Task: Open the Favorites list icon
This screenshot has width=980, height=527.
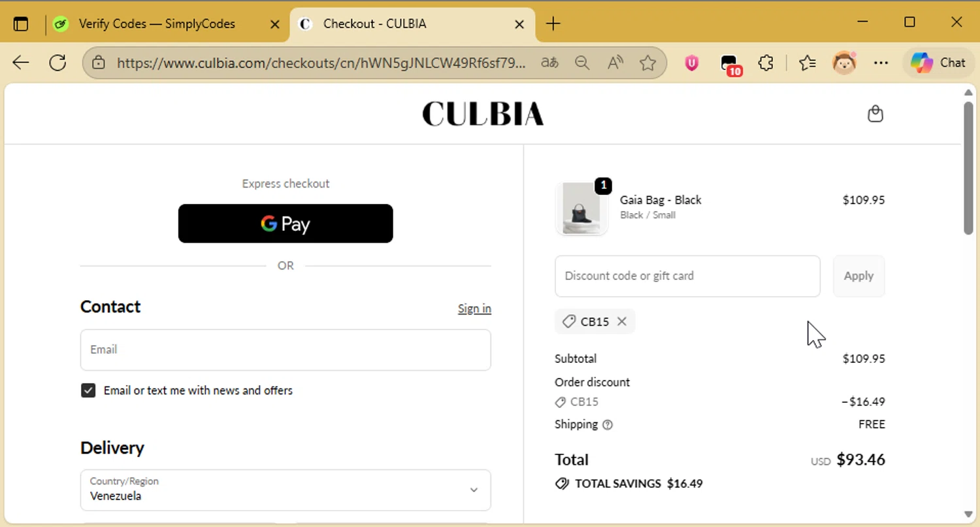Action: pyautogui.click(x=808, y=63)
